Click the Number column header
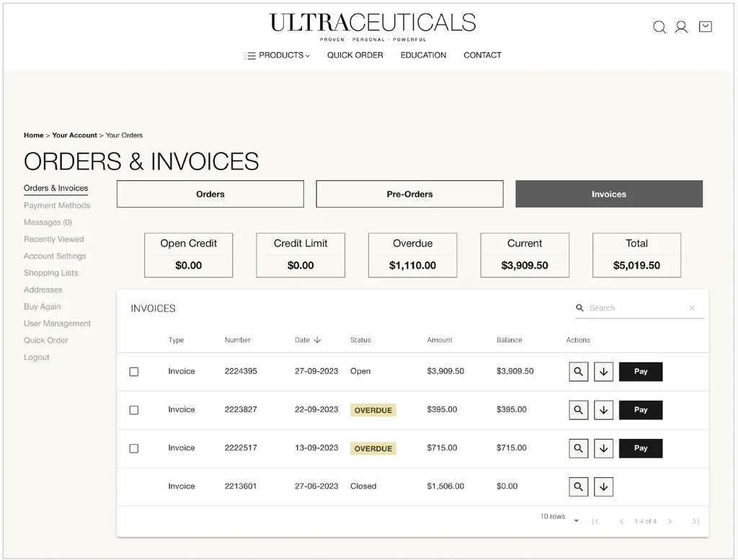This screenshot has height=560, width=738. [238, 339]
